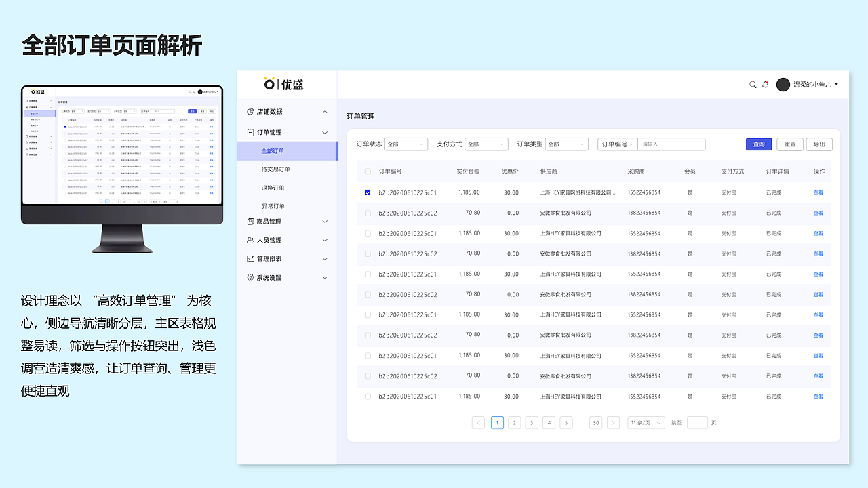The image size is (868, 488).
Task: Click the search magnifier icon in the header
Action: point(753,84)
